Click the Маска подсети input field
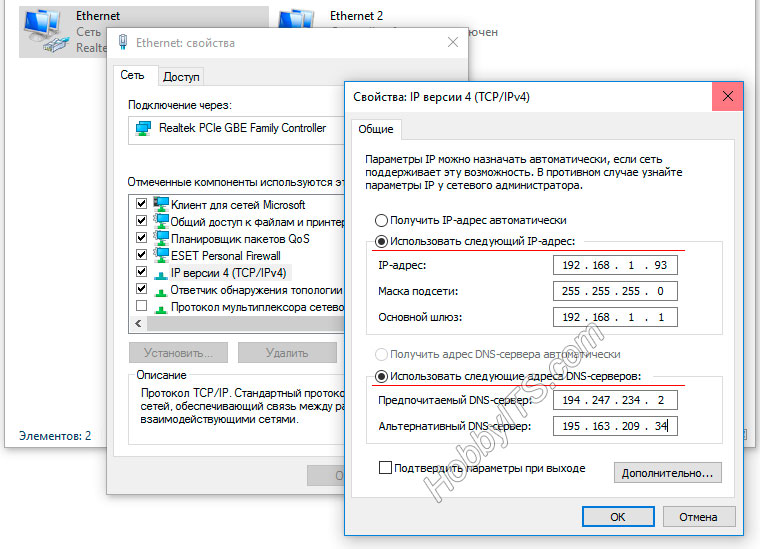Viewport: 760px width, 549px height. tap(614, 291)
